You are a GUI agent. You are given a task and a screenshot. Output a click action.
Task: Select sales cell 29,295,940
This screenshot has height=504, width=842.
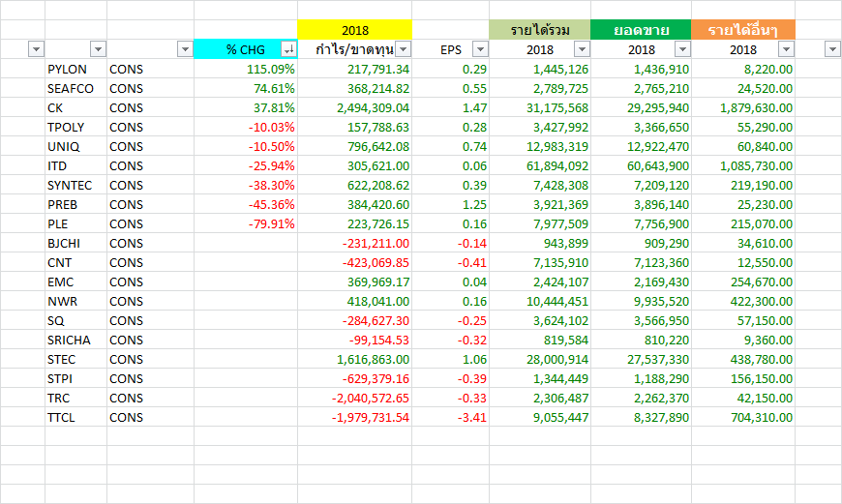click(641, 108)
